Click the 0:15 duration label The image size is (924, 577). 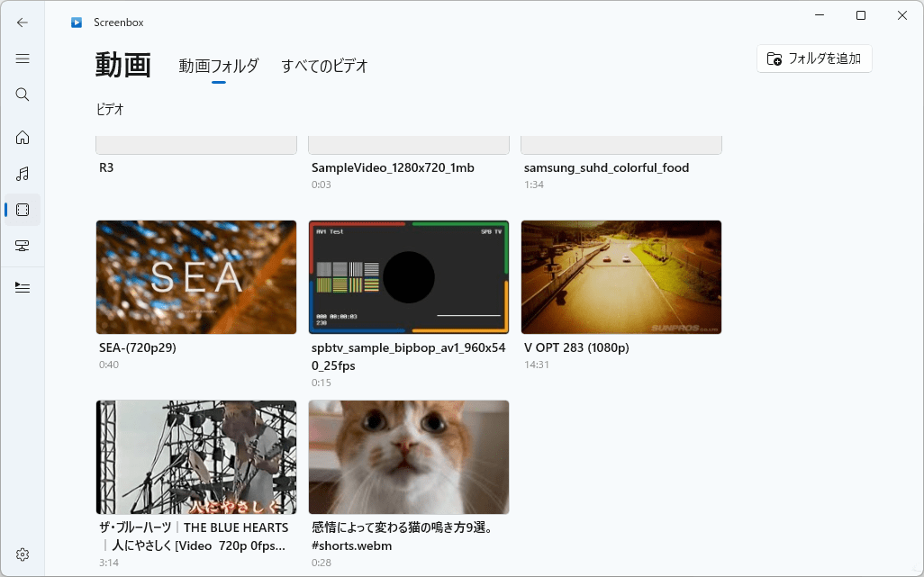tap(322, 383)
